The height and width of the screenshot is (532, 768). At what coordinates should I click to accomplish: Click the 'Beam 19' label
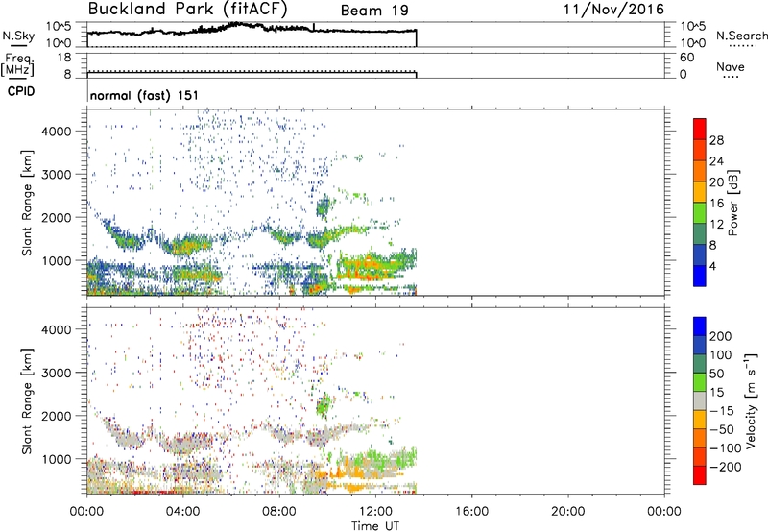pos(374,11)
